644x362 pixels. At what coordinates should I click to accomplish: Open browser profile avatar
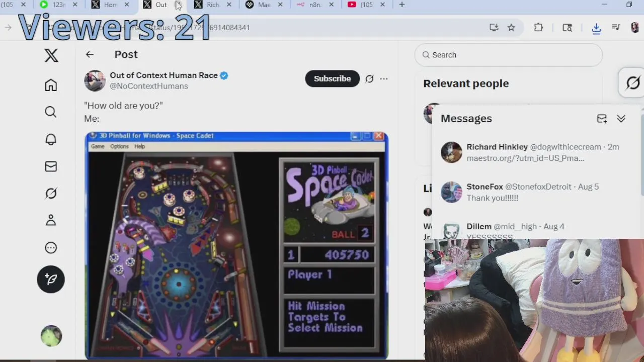pos(635,28)
